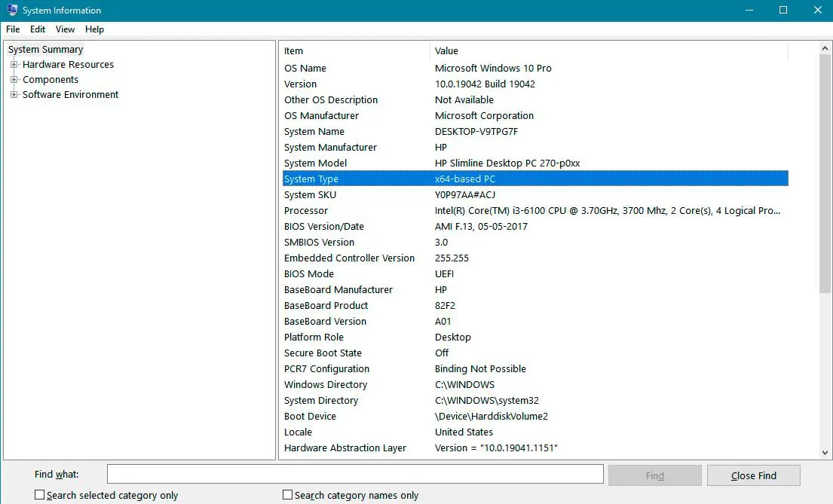
Task: Click the Close Find button
Action: 753,475
